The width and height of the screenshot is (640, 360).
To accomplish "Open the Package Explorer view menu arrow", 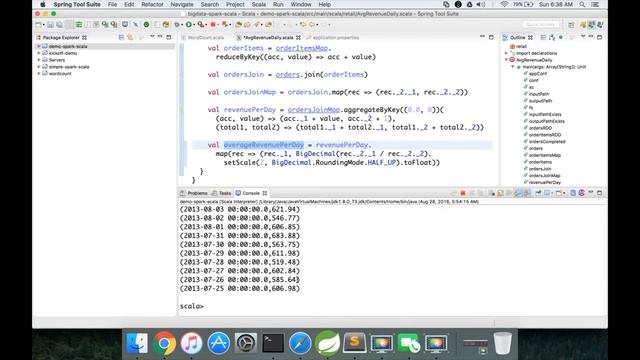I will pyautogui.click(x=152, y=37).
